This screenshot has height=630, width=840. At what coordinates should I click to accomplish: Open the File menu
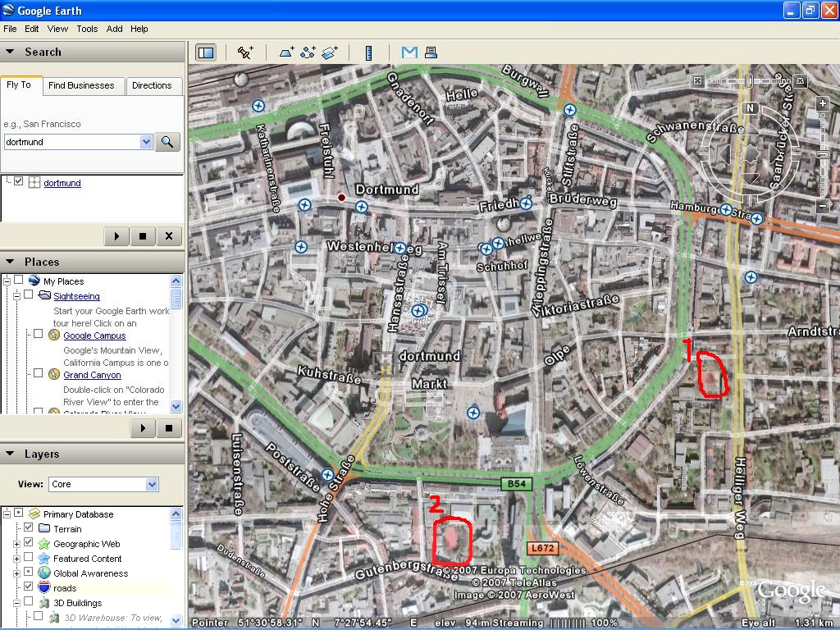coord(10,29)
